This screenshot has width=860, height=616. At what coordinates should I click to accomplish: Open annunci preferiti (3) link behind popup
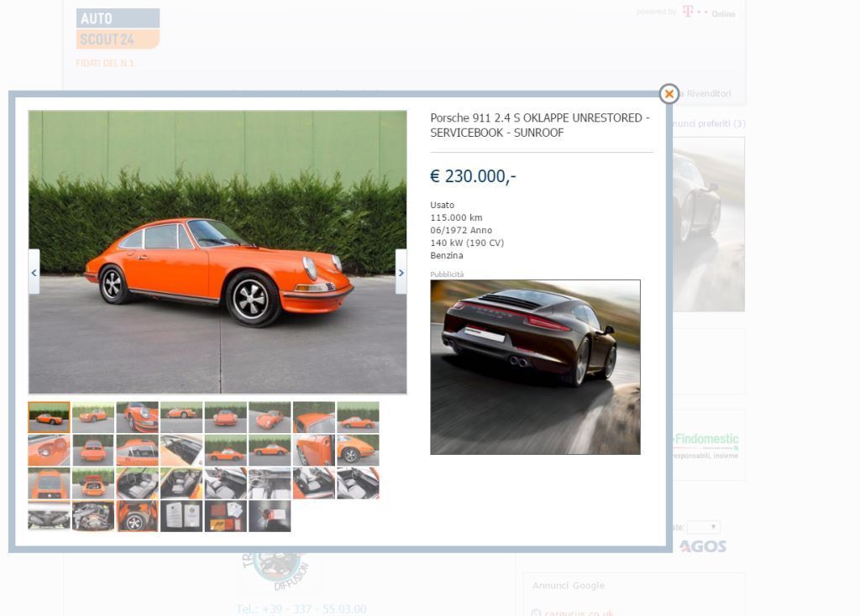pyautogui.click(x=709, y=123)
